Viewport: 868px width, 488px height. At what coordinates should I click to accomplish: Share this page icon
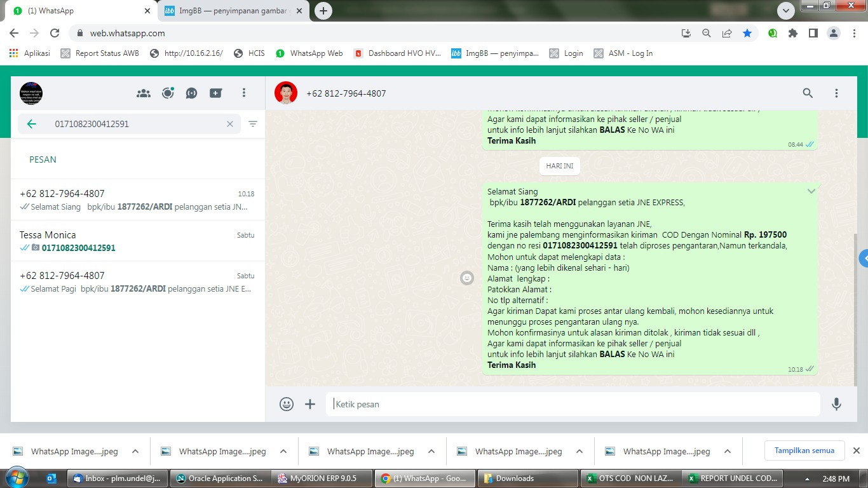(x=727, y=33)
